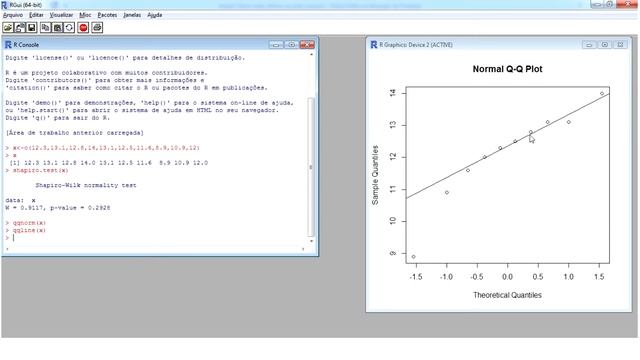The image size is (640, 360).
Task: Open the Visualizar menu
Action: (x=61, y=15)
